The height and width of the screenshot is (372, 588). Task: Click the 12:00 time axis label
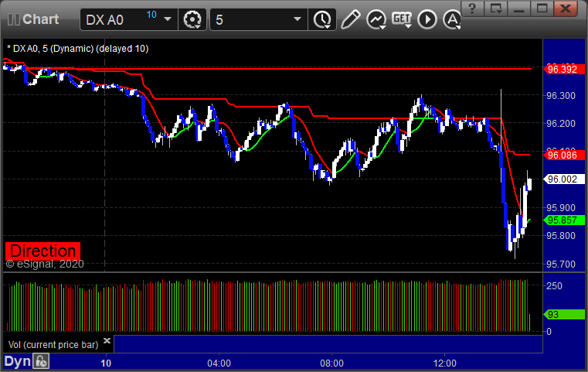pyautogui.click(x=445, y=363)
